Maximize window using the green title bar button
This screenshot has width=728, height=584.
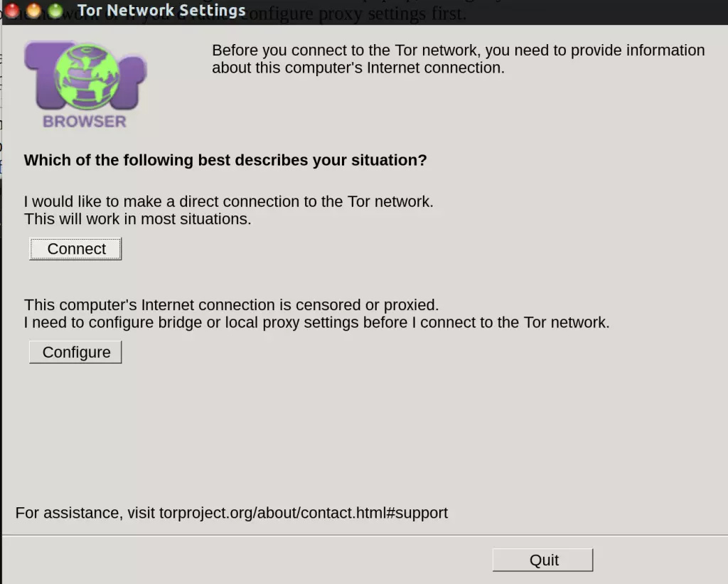[x=55, y=11]
